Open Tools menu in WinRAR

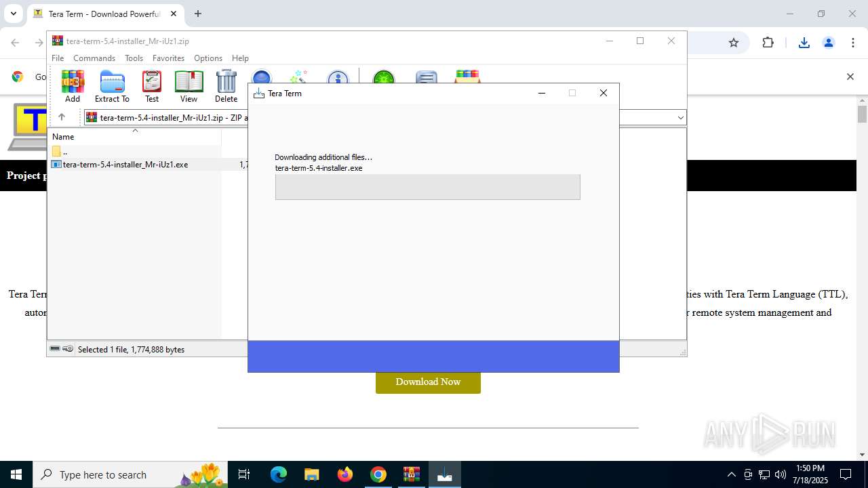[x=134, y=58]
